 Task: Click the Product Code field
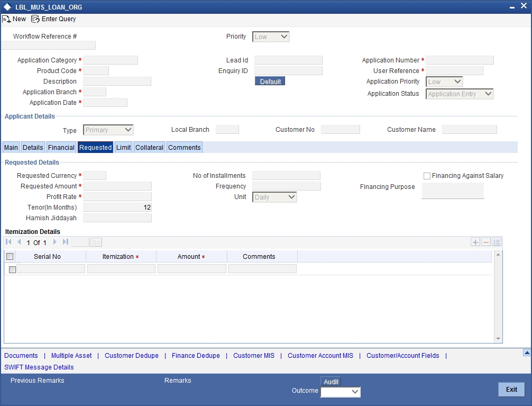coord(96,71)
